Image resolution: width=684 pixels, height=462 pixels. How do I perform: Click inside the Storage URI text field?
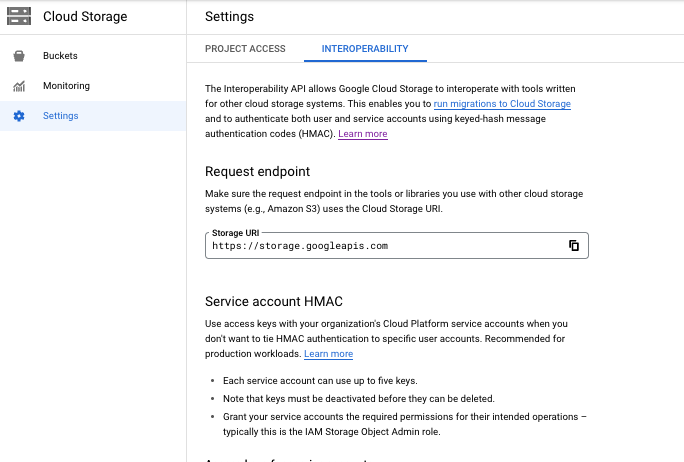[x=380, y=246]
